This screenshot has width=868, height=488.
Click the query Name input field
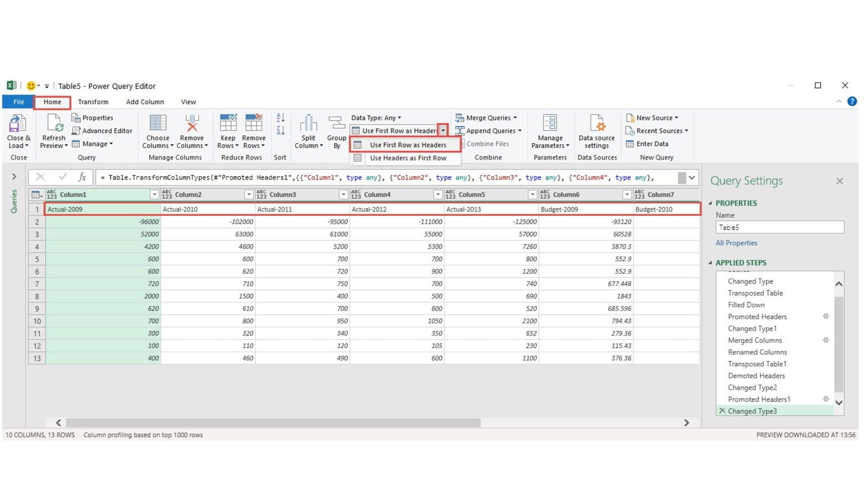point(780,228)
